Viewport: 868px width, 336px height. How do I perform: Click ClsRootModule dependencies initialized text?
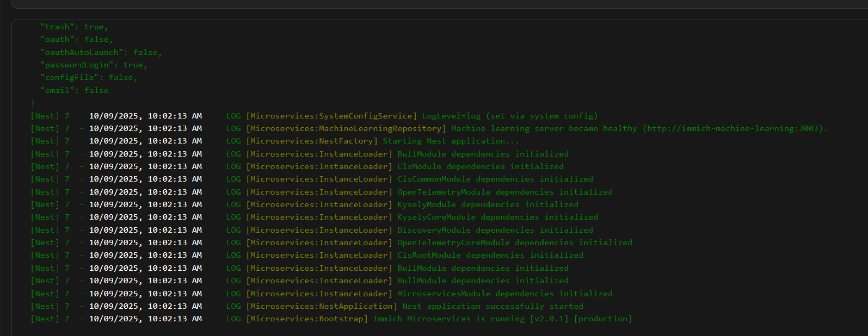pos(490,255)
